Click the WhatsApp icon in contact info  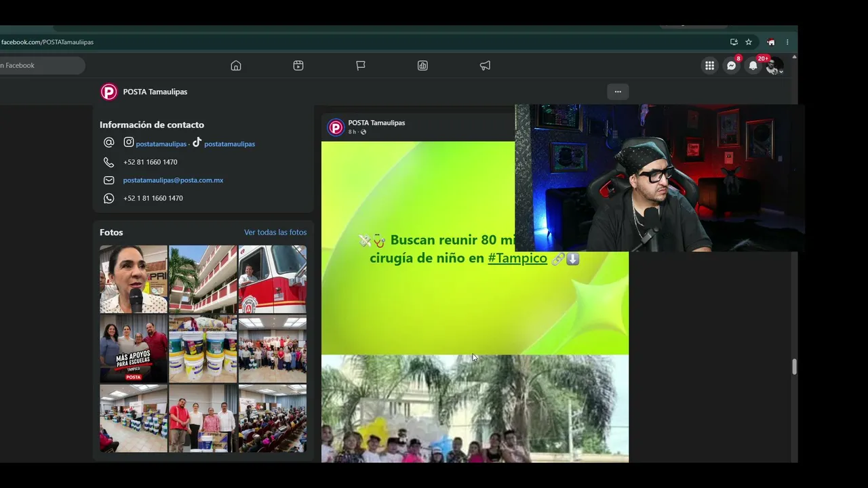pos(108,199)
